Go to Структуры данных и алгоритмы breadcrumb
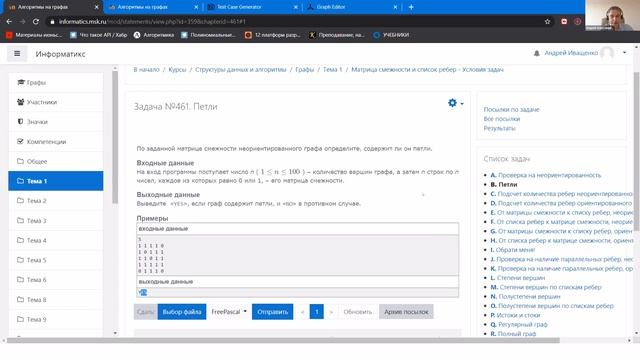Screen dimensions: 640x360 tap(240, 70)
